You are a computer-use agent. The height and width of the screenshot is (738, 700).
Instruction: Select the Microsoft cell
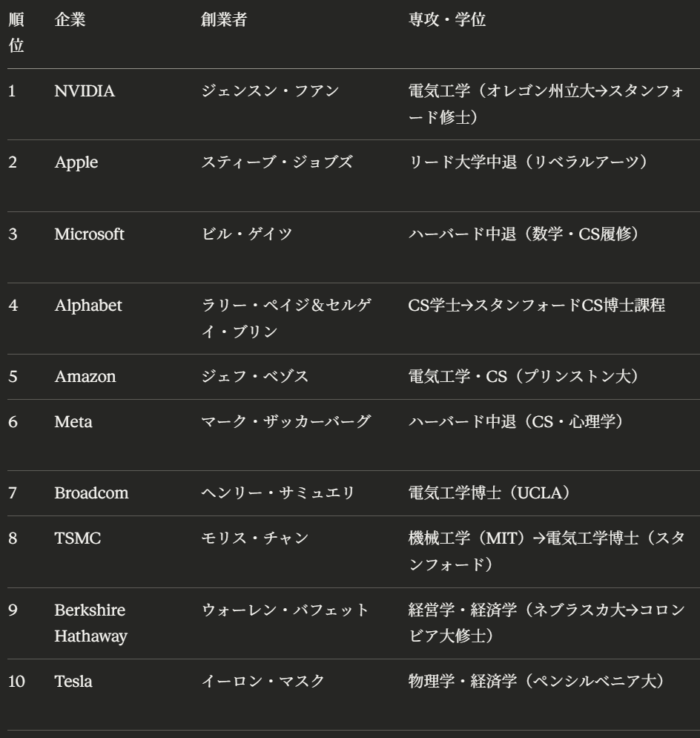[x=89, y=234]
